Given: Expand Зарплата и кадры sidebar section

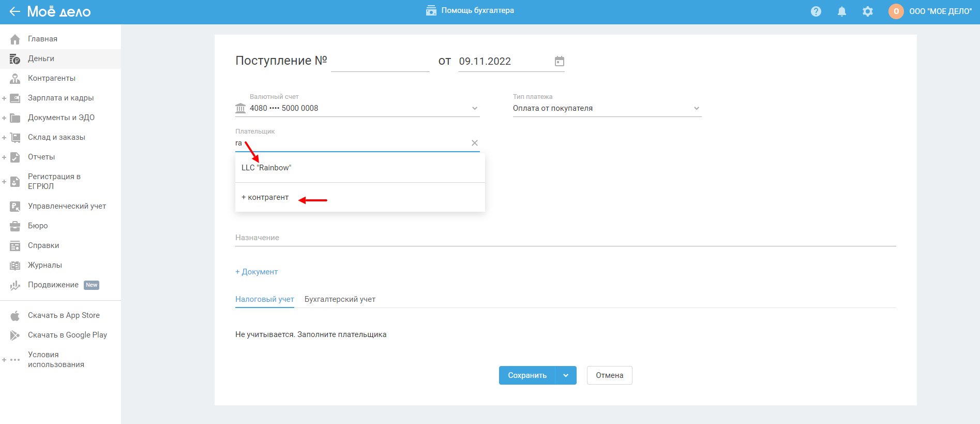Looking at the screenshot, I should click(x=4, y=98).
